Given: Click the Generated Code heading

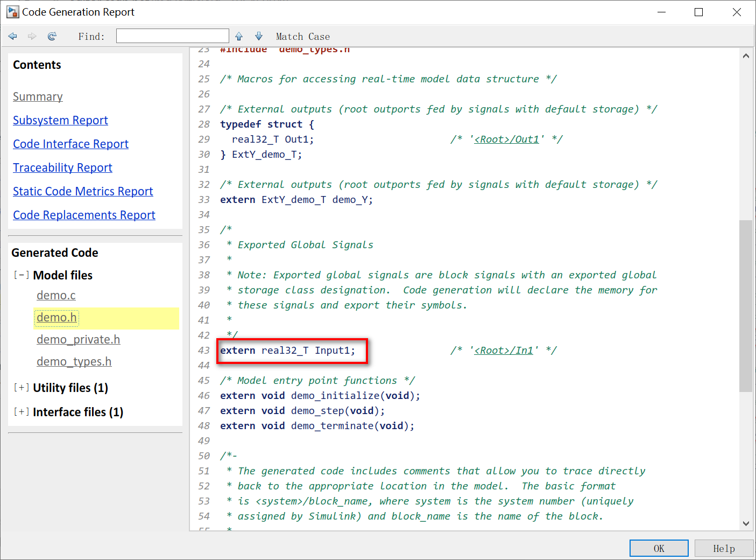Looking at the screenshot, I should click(x=55, y=253).
